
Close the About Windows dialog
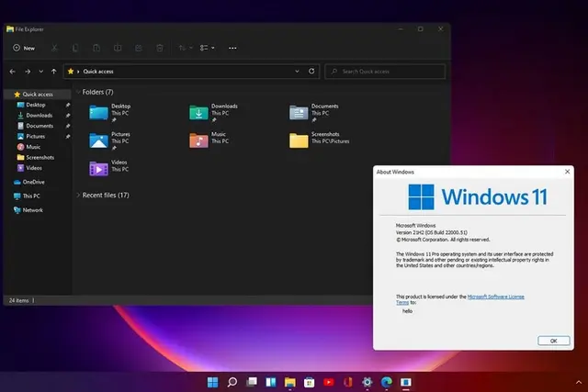pyautogui.click(x=567, y=172)
